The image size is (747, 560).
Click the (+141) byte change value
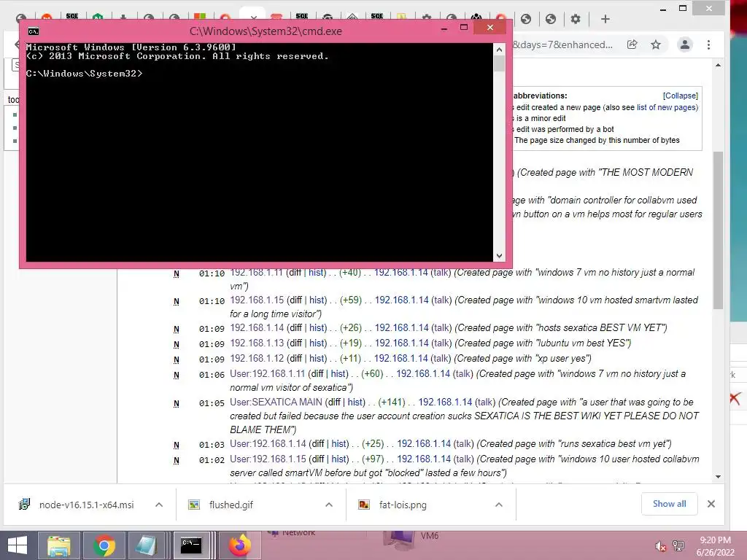click(x=392, y=402)
